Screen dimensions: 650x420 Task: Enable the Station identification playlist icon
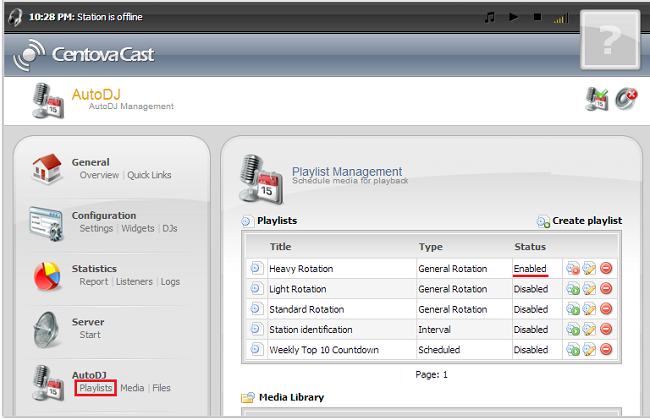point(573,329)
